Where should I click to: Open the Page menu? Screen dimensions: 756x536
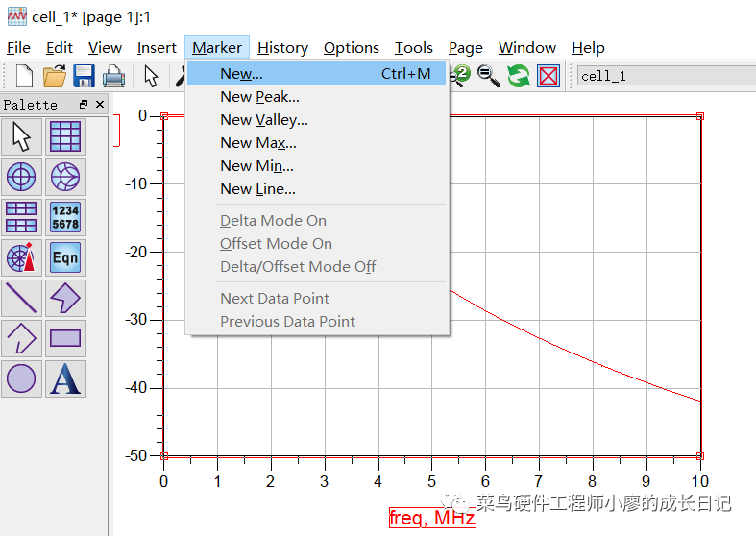[466, 48]
